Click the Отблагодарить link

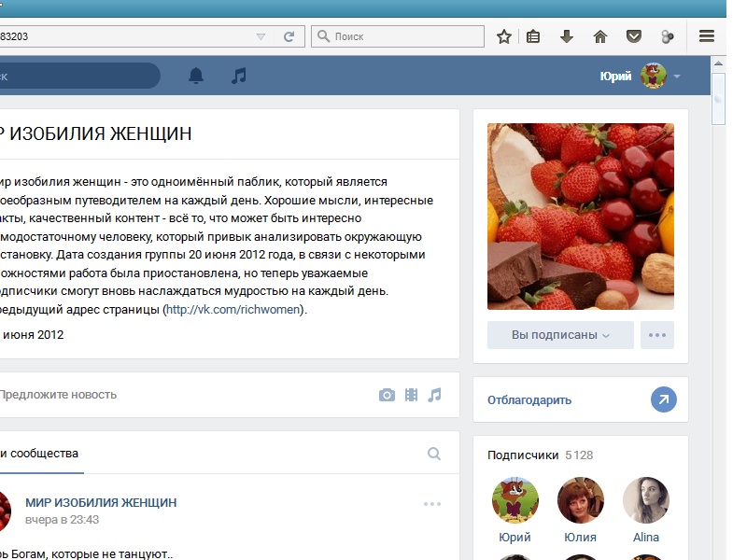529,400
